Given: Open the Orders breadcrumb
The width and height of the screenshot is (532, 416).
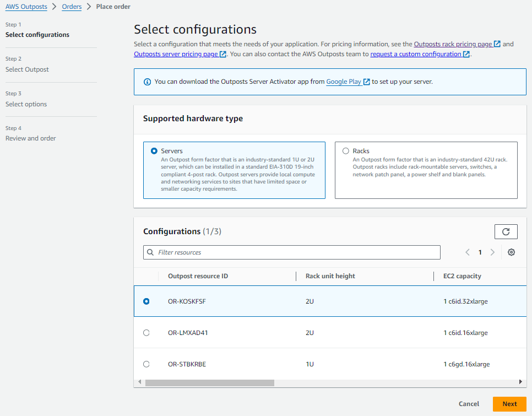Looking at the screenshot, I should 72,6.
